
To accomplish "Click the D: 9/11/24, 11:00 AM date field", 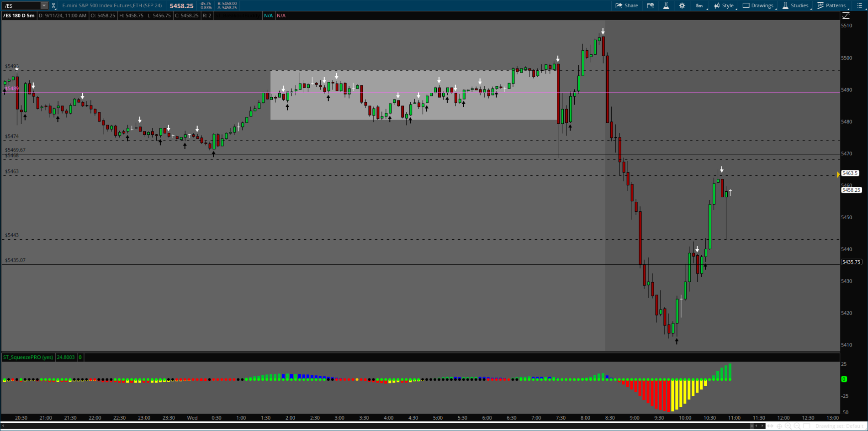I will pyautogui.click(x=63, y=16).
